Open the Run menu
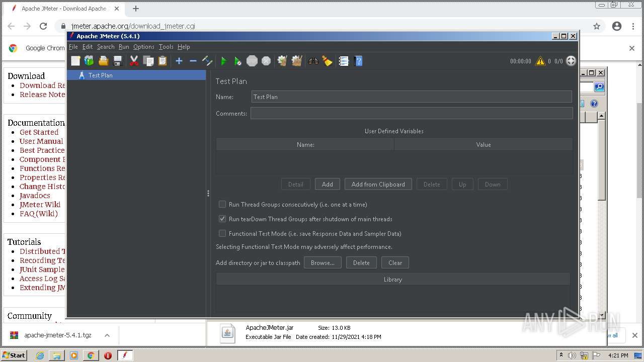This screenshot has height=362, width=644. 124,47
